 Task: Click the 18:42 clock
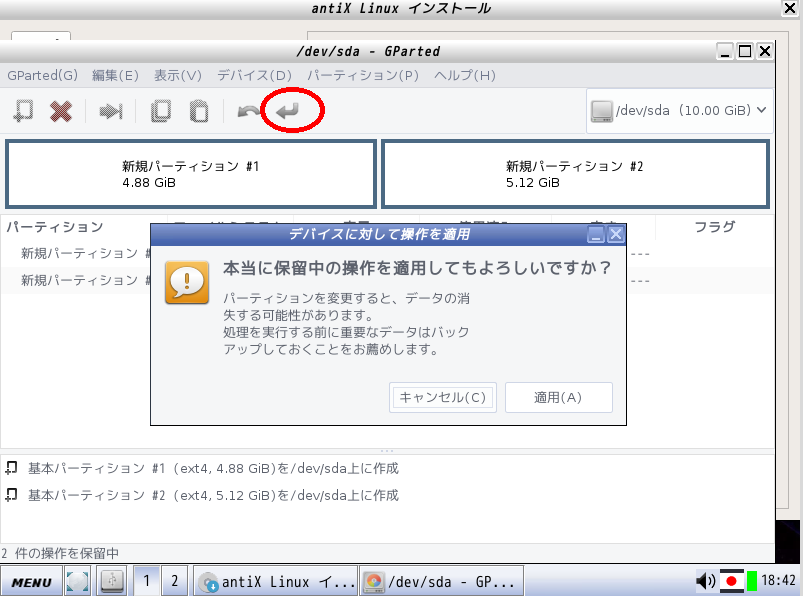(778, 581)
